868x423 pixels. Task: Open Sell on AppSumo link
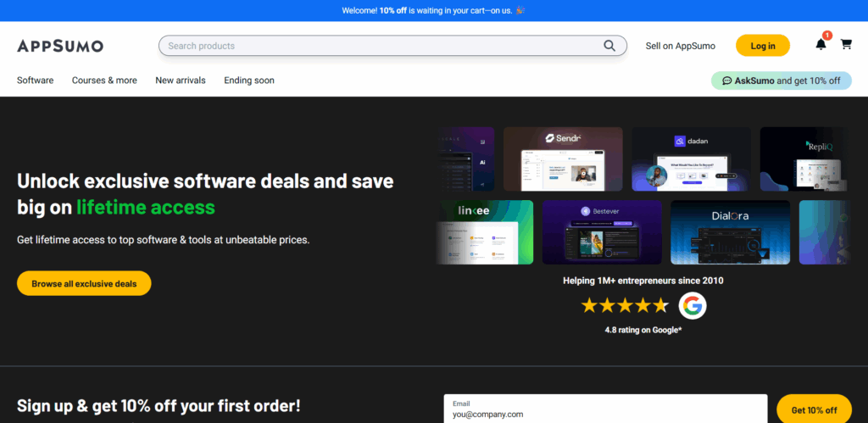(x=681, y=46)
